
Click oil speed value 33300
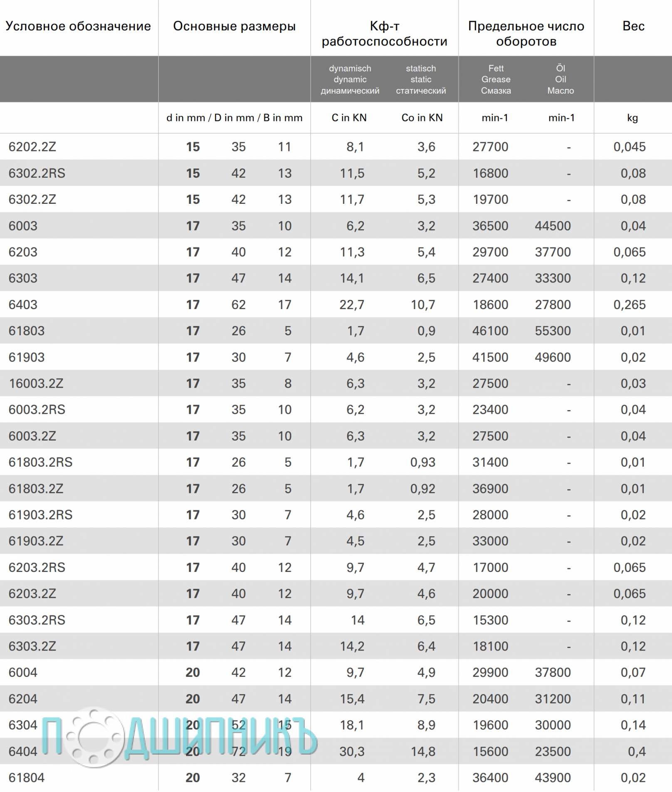553,278
